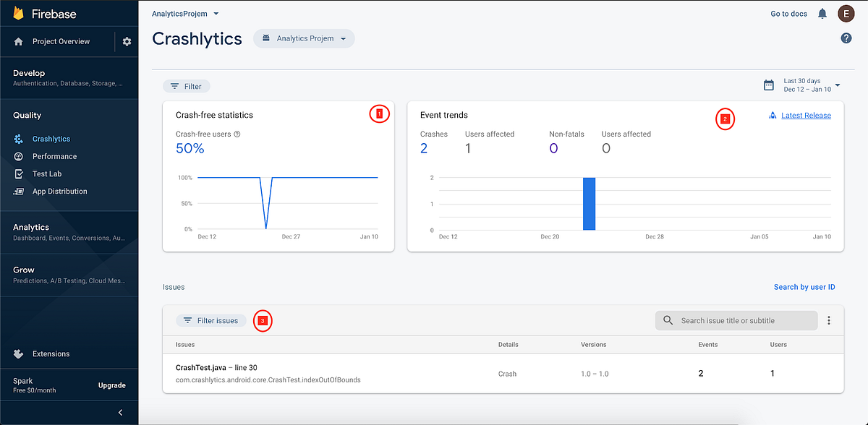Click the issue search input field

coord(736,320)
